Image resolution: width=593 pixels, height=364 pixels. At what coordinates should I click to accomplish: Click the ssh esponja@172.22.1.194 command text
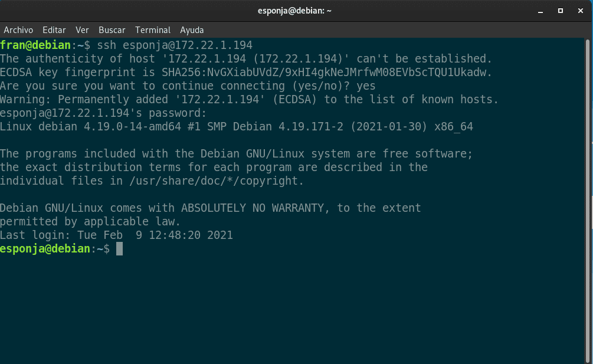pyautogui.click(x=175, y=45)
